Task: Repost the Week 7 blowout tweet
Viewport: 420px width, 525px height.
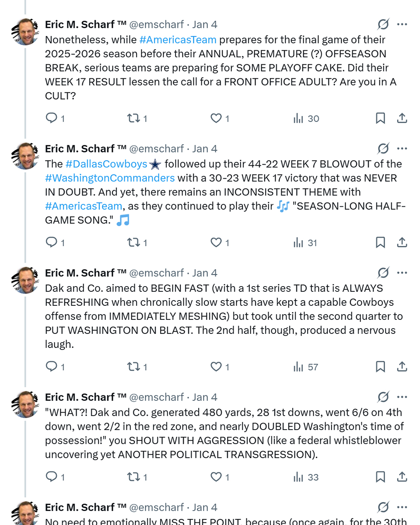Action: coord(133,242)
